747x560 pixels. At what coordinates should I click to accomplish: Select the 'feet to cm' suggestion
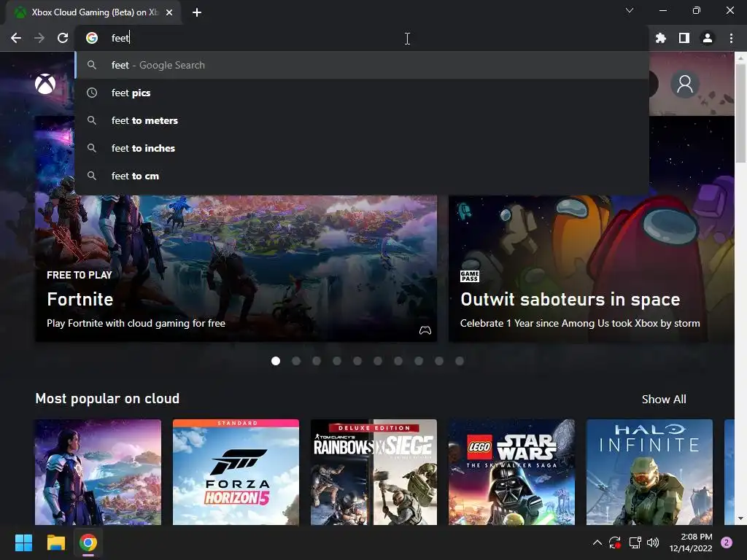click(362, 176)
